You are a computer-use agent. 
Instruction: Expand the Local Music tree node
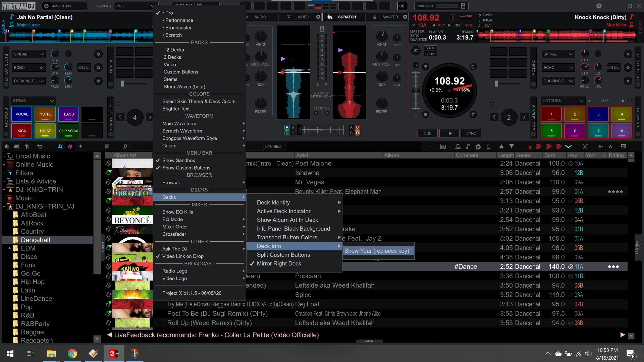click(4, 156)
